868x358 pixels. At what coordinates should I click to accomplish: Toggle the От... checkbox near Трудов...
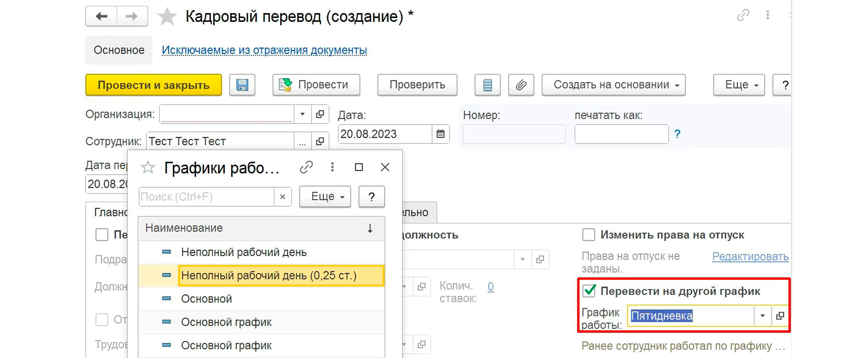tap(102, 320)
